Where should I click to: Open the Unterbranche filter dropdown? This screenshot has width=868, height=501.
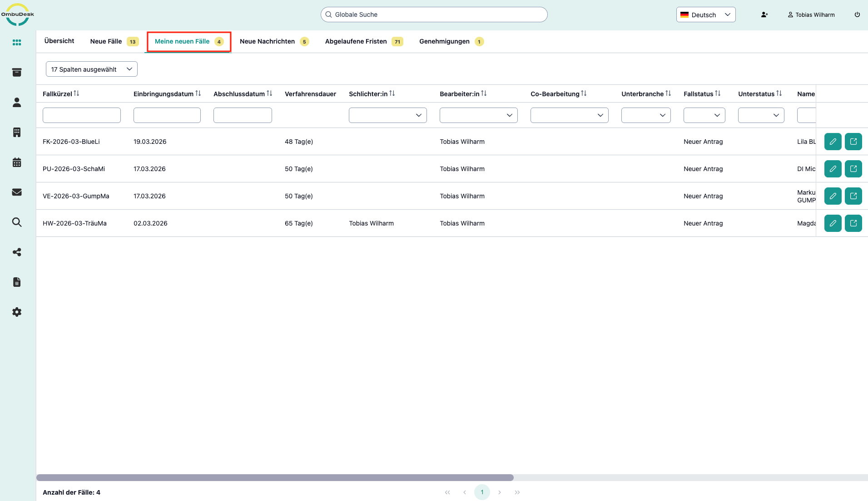(646, 115)
